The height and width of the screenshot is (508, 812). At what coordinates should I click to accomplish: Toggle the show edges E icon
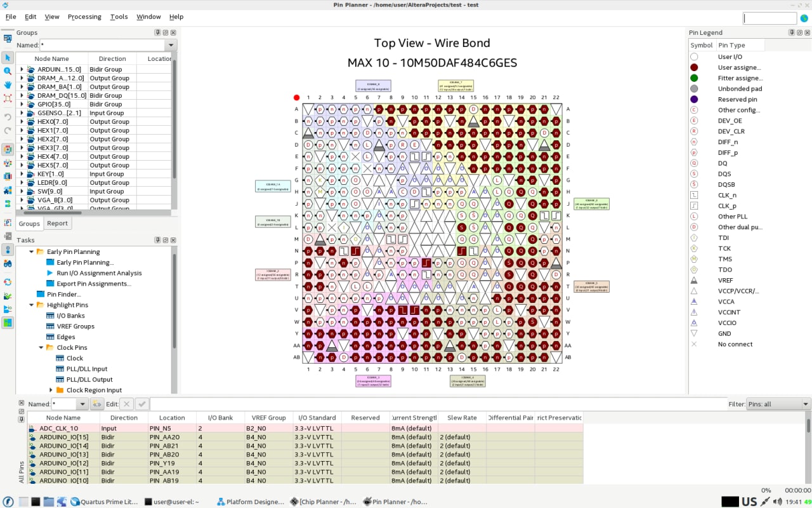8,177
